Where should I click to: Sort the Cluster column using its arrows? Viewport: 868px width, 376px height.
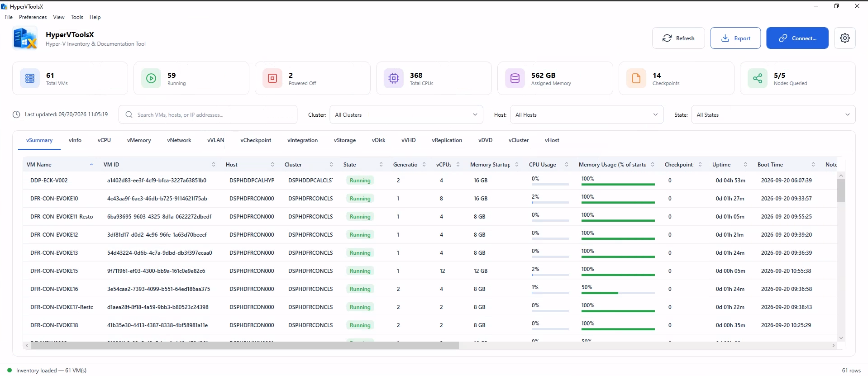[x=331, y=165]
